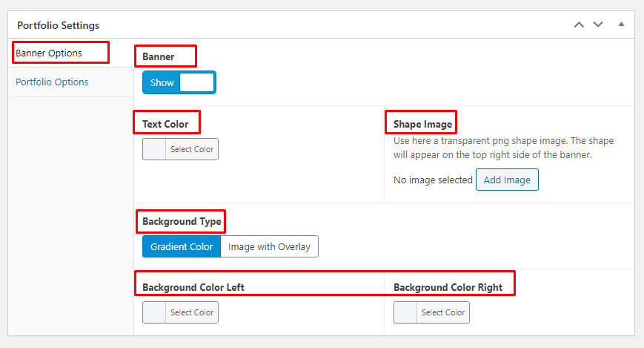Click the Portfolio Settings panel title
Viewport: 644px width, 348px height.
point(58,25)
